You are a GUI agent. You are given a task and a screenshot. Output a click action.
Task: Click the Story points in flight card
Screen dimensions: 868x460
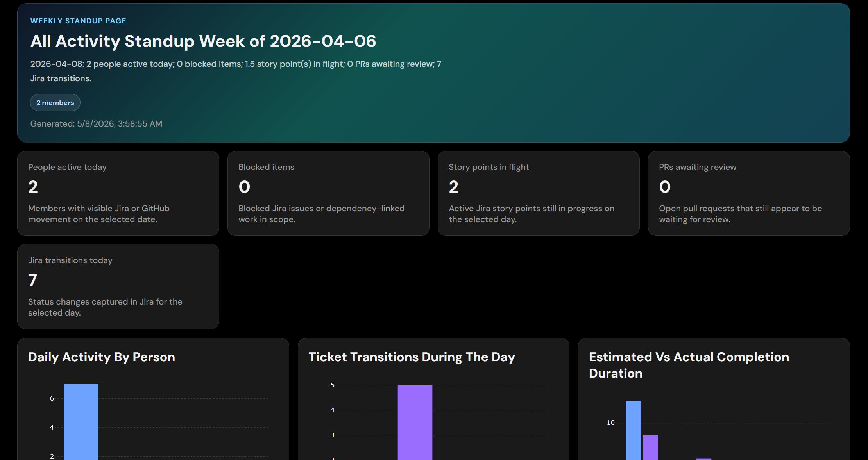point(539,193)
